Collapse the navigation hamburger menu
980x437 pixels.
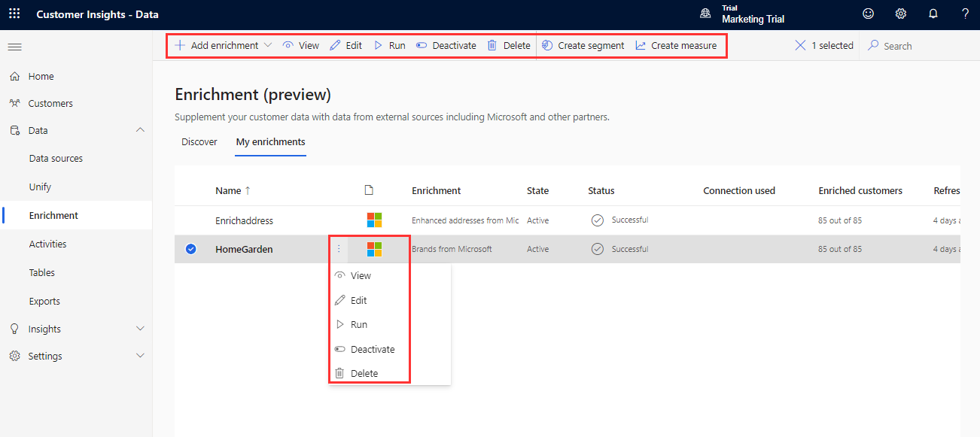(x=14, y=47)
